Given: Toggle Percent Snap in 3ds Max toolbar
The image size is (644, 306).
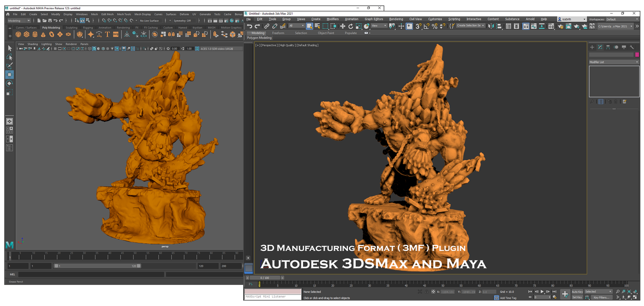Looking at the screenshot, I should click(435, 26).
